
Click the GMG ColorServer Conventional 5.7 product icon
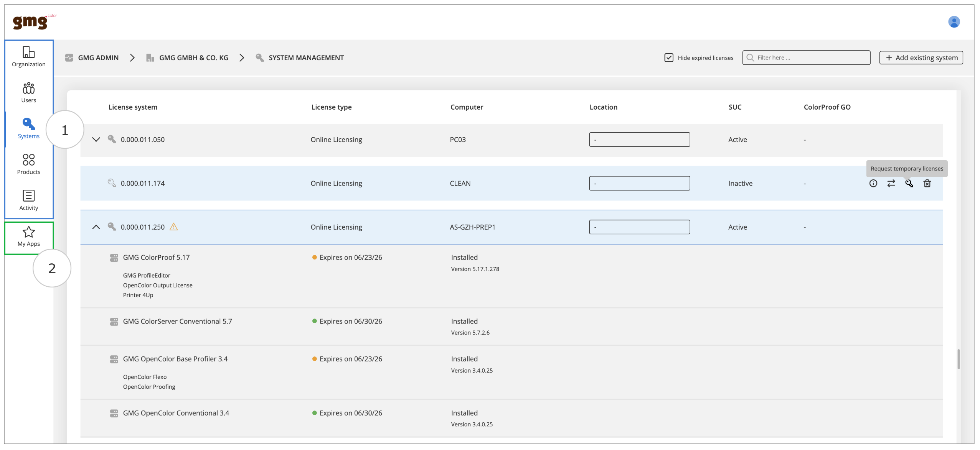coord(114,322)
